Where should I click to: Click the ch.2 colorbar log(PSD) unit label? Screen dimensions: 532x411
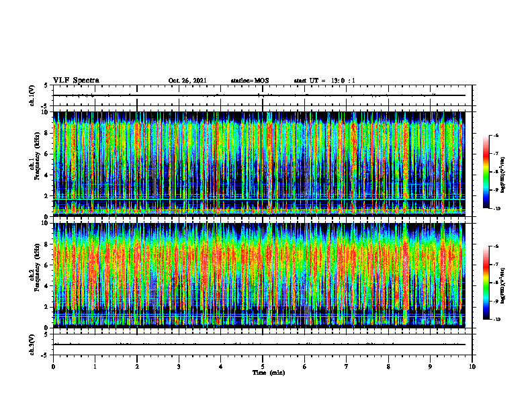[x=503, y=286]
